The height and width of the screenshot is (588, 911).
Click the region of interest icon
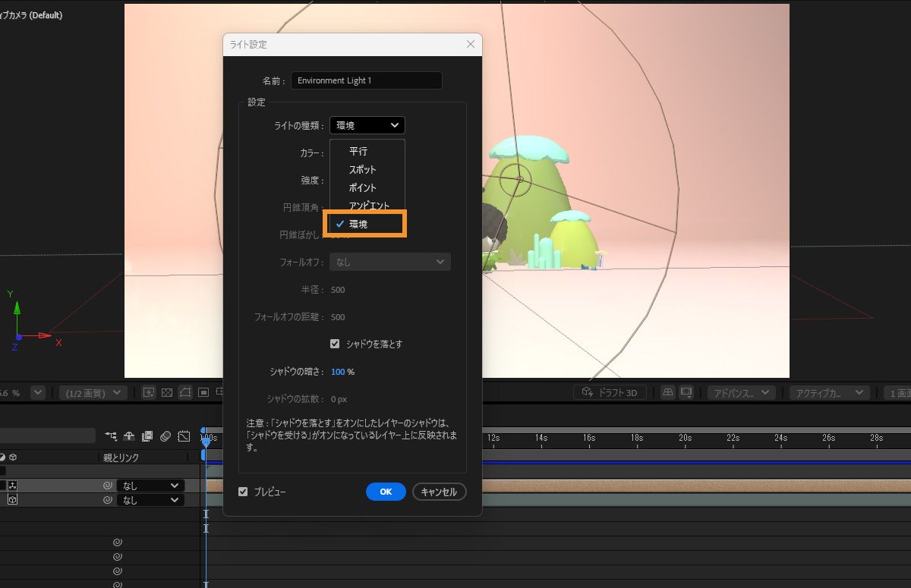pyautogui.click(x=203, y=392)
